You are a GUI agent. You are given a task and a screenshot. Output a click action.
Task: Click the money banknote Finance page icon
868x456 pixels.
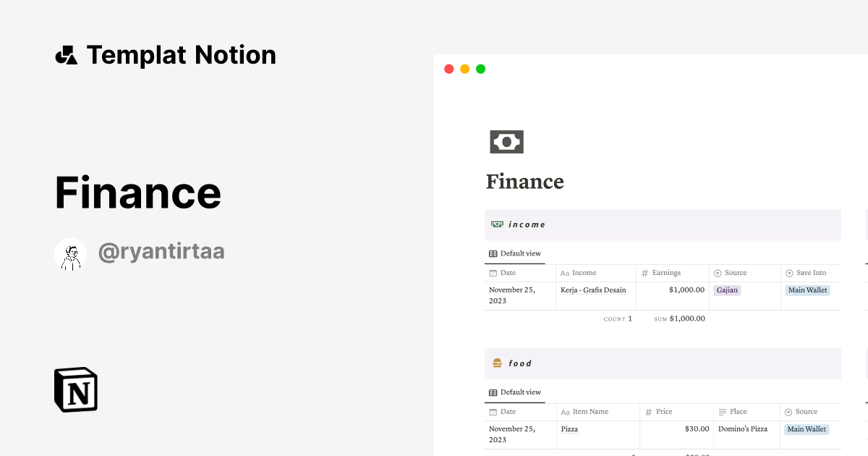[506, 142]
